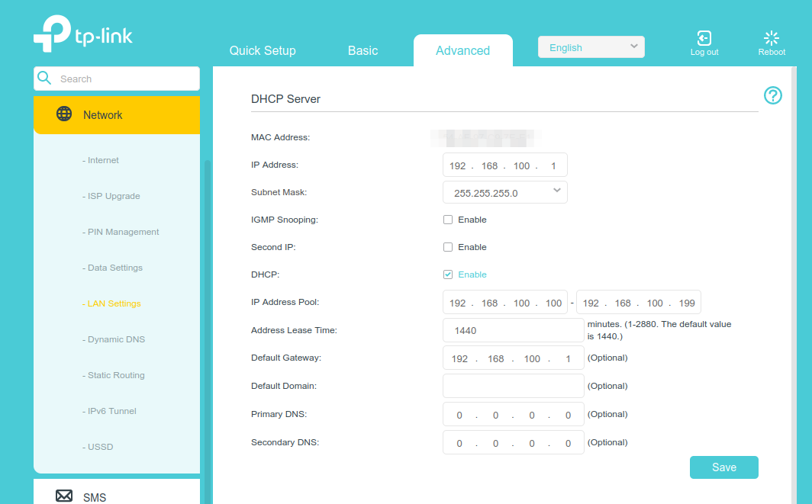812x504 pixels.
Task: Open the English language dropdown
Action: 591,47
